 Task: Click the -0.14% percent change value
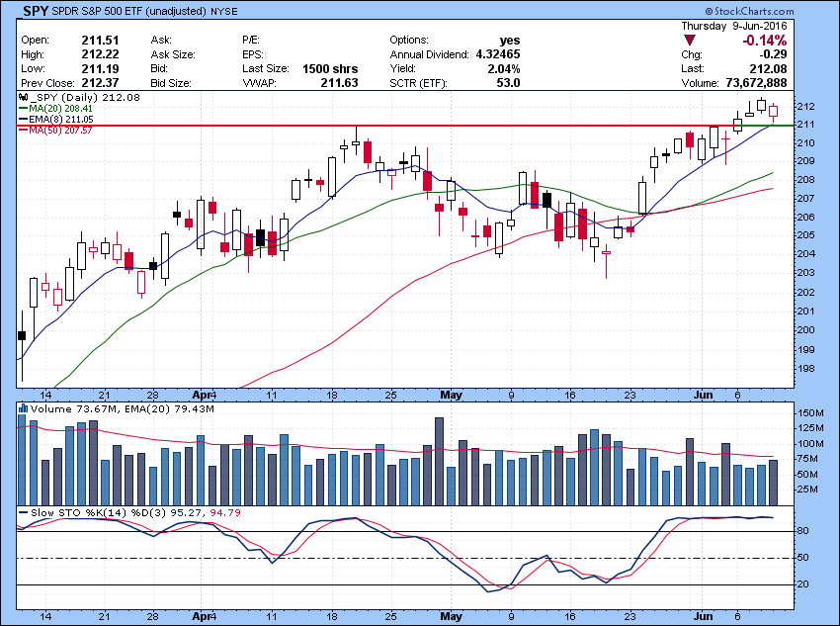pos(765,41)
